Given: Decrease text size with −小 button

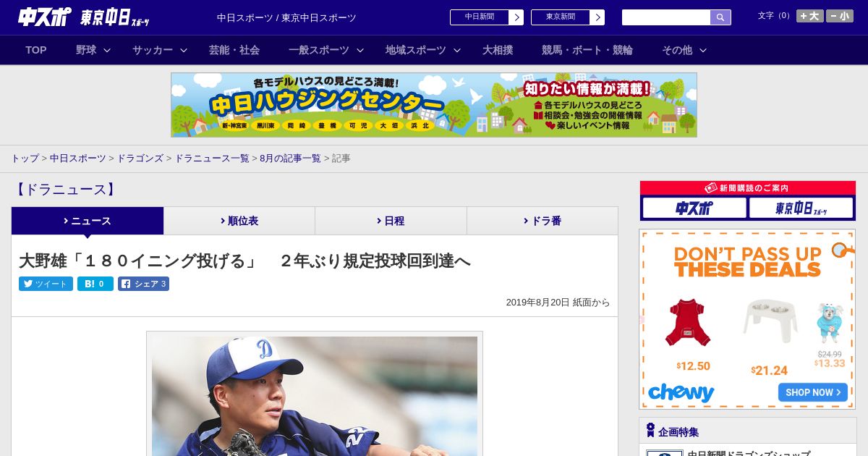Looking at the screenshot, I should click(840, 16).
